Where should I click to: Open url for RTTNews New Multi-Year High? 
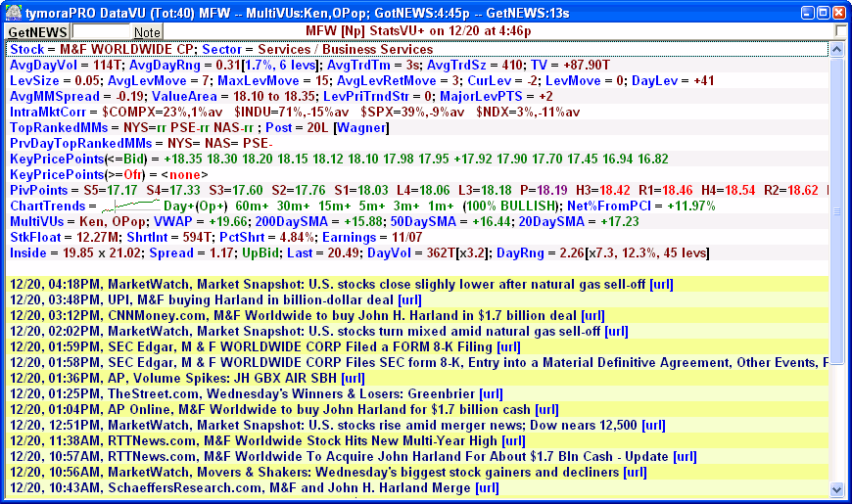coord(513,441)
